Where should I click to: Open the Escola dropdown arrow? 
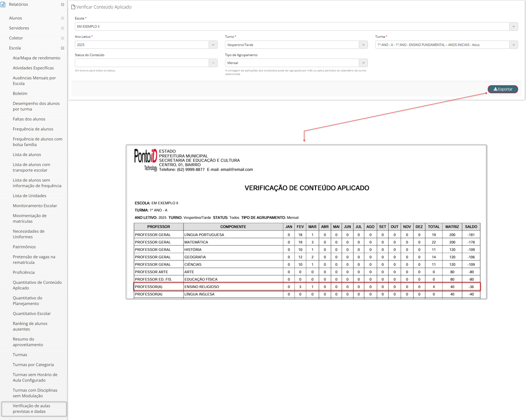tap(513, 26)
